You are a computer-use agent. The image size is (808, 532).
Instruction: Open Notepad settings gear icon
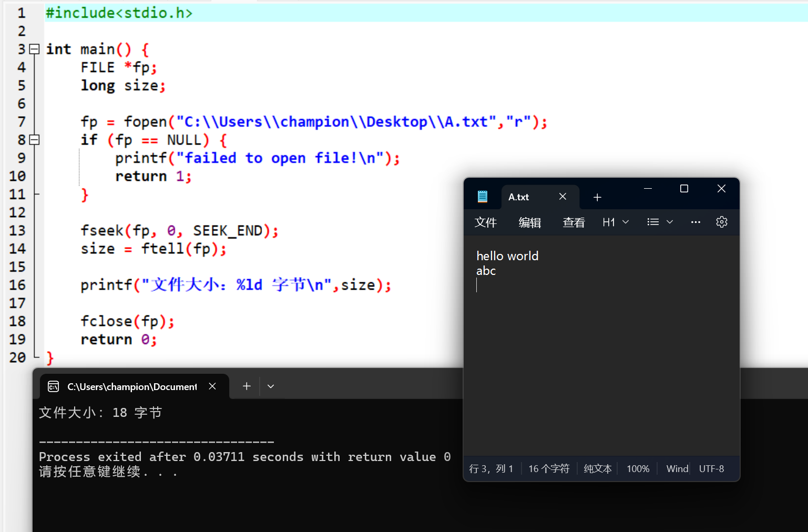(721, 222)
